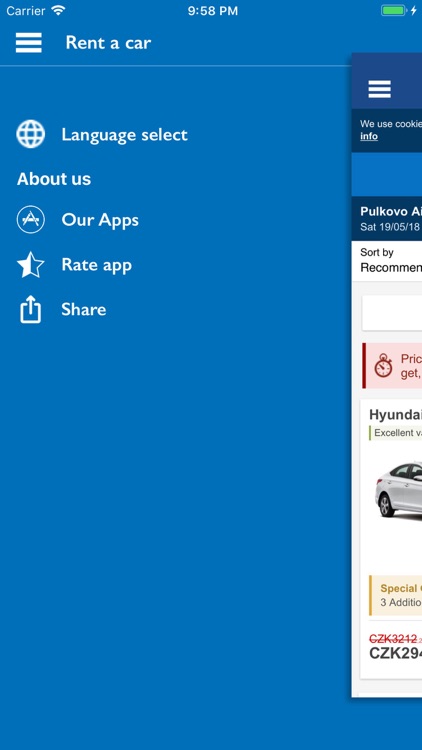Select the Language select menu item

click(124, 135)
